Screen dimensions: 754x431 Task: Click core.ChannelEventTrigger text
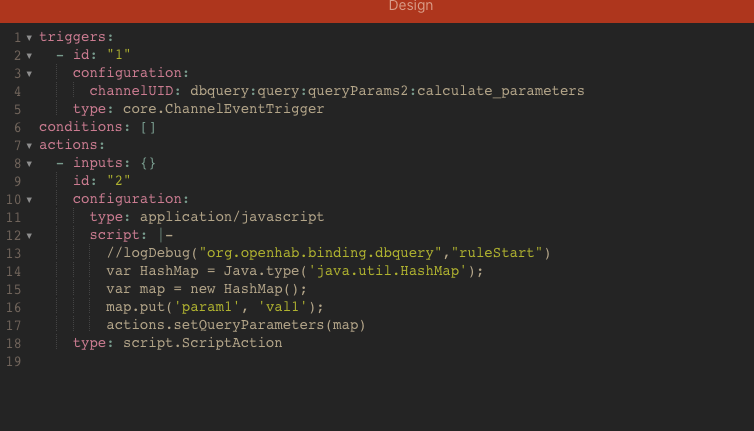point(224,109)
